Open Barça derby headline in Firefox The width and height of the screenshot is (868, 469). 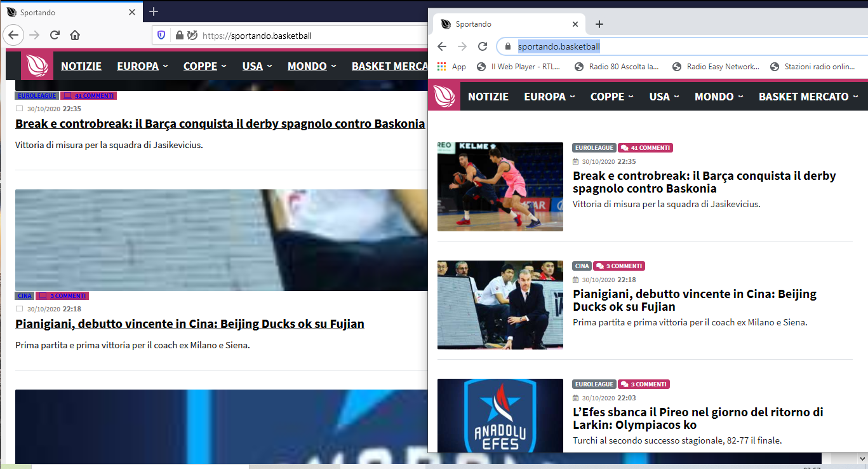pos(220,124)
